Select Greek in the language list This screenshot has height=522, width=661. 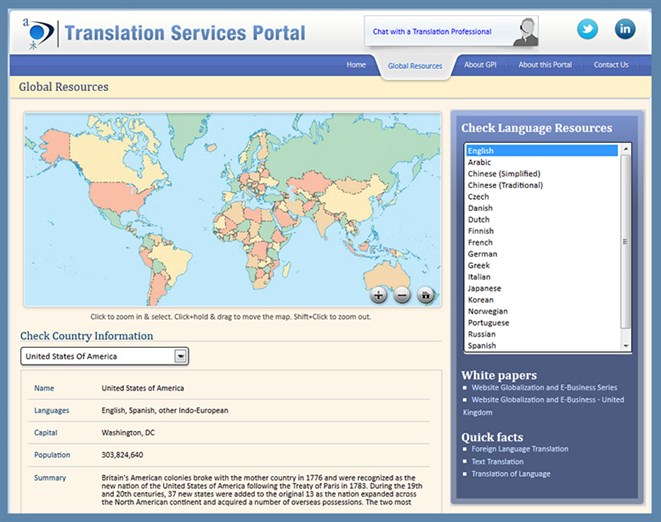pos(542,265)
